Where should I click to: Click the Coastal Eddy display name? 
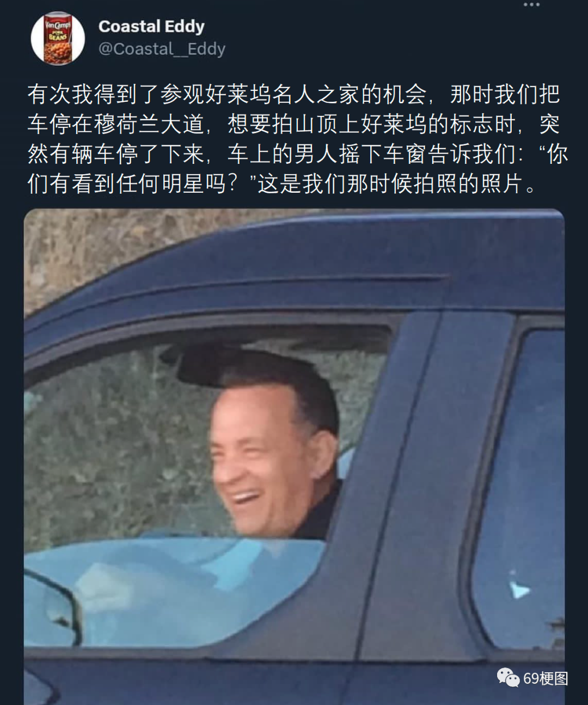(151, 26)
